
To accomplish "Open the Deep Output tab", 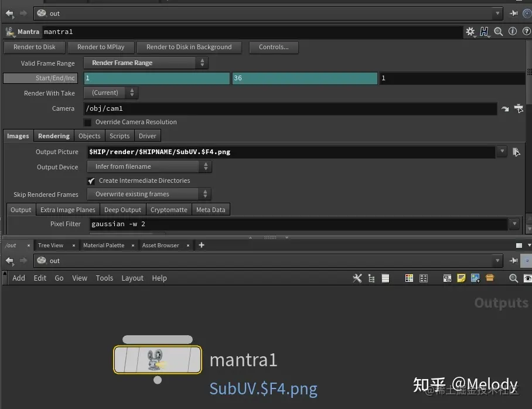I will coord(122,210).
